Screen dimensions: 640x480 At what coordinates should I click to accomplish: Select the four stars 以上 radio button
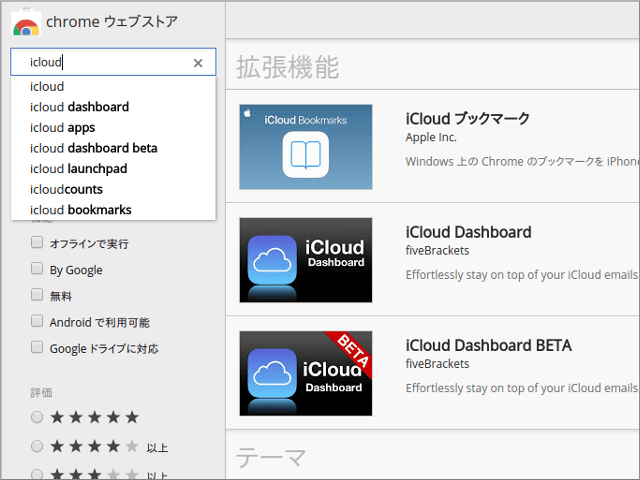[37, 446]
